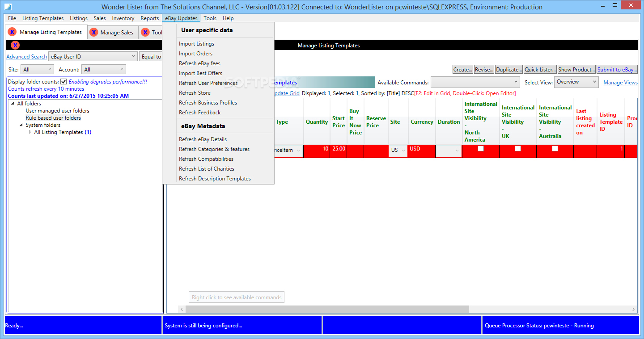
Task: Select the User managed user folders item
Action: coord(57,111)
